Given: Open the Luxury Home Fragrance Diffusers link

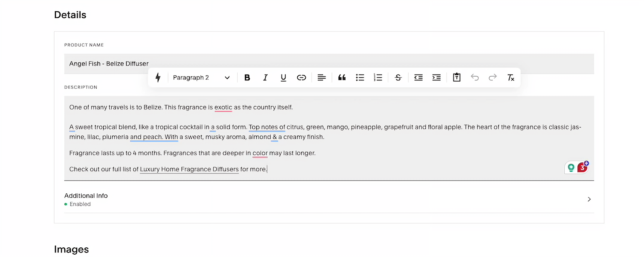Looking at the screenshot, I should click(x=189, y=169).
